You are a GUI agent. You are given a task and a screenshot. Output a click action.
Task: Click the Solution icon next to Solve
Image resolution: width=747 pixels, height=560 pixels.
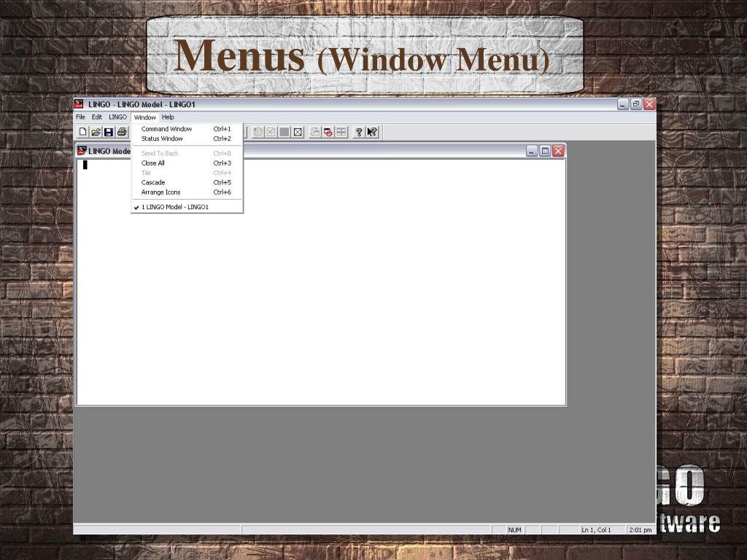(271, 132)
